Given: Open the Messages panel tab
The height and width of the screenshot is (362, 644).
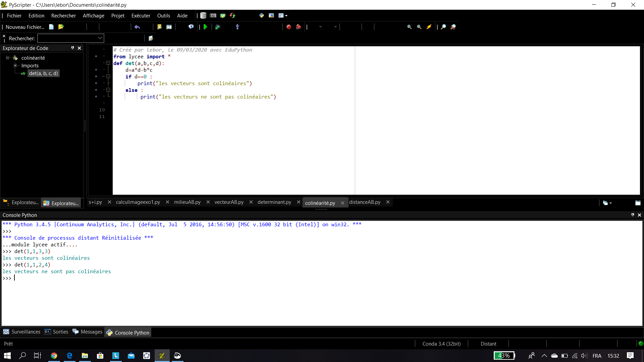Looking at the screenshot, I should (88, 332).
